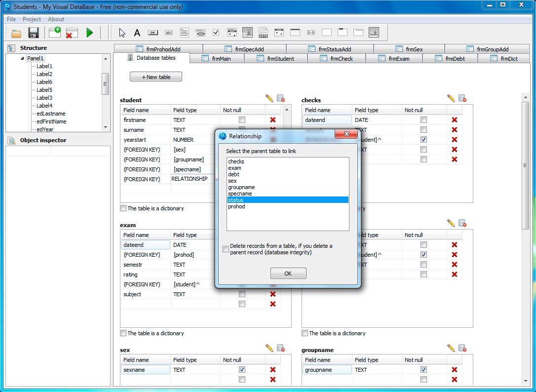Click the Structure tree scroll down arrow
The image size is (536, 392).
pos(106,127)
